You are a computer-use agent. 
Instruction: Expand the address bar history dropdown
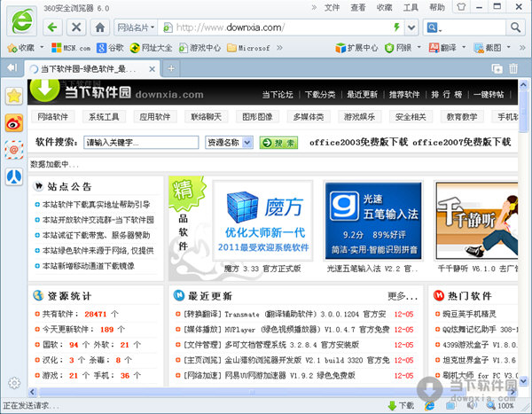pyautogui.click(x=411, y=27)
